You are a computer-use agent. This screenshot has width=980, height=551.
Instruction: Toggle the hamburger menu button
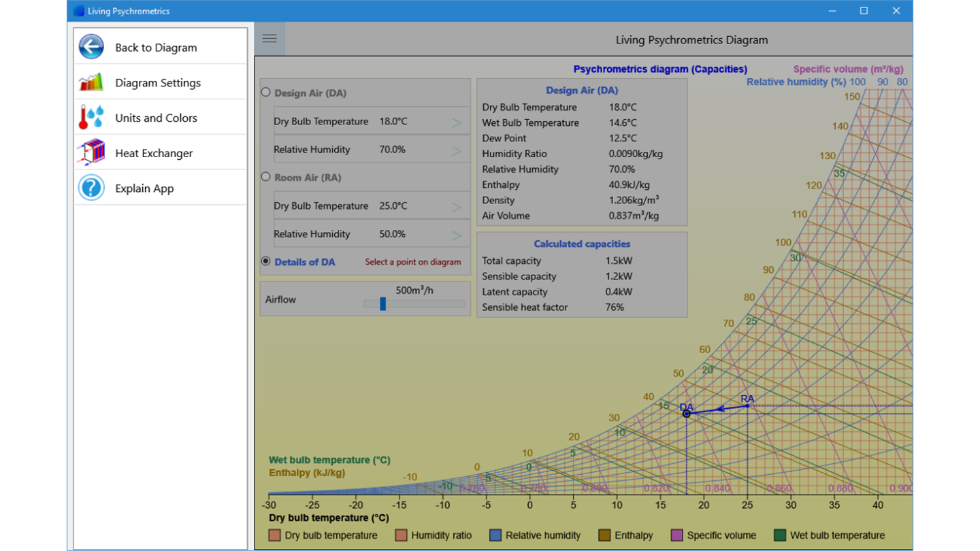(x=269, y=39)
